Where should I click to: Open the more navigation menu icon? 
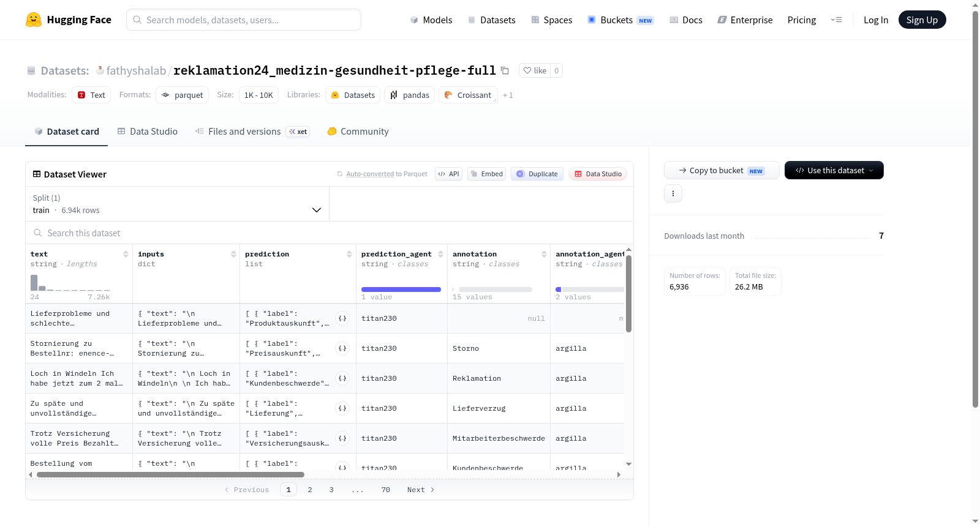[836, 20]
